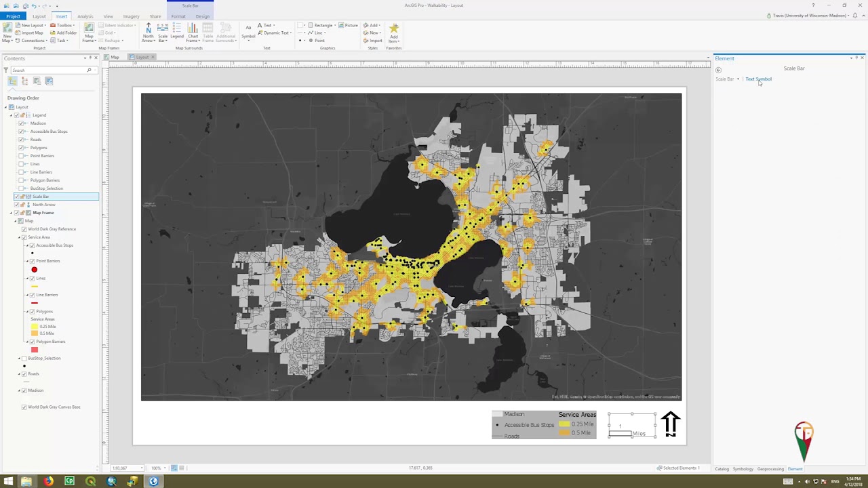Screen dimensions: 868x488
Task: Check the Lines legend item checkbox
Action: click(x=22, y=164)
